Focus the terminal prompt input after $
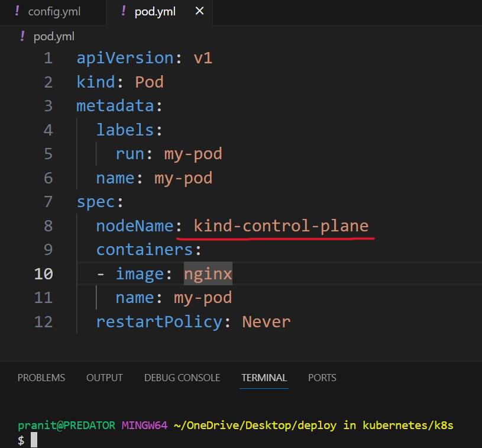This screenshot has height=448, width=482. pyautogui.click(x=34, y=440)
